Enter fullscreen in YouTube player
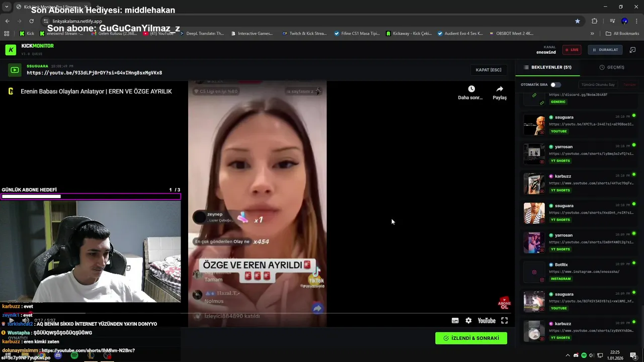The width and height of the screenshot is (644, 362). click(504, 321)
